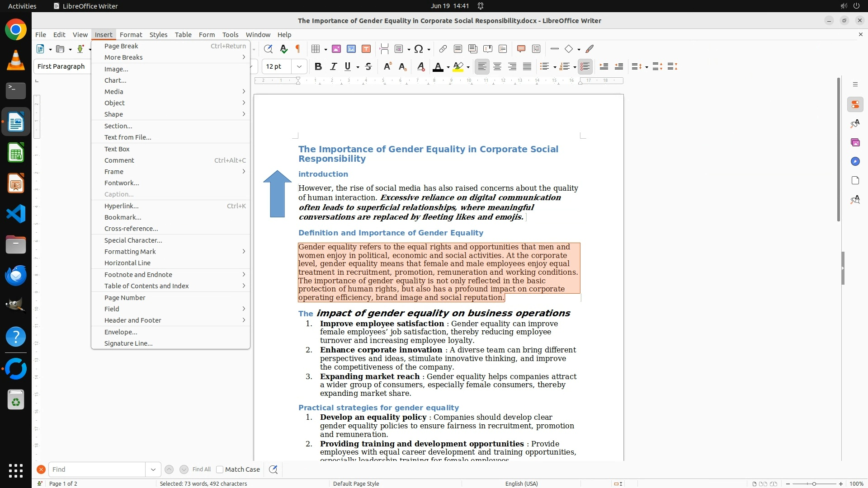868x488 pixels.
Task: Click Page Number in Insert menu
Action: click(125, 297)
